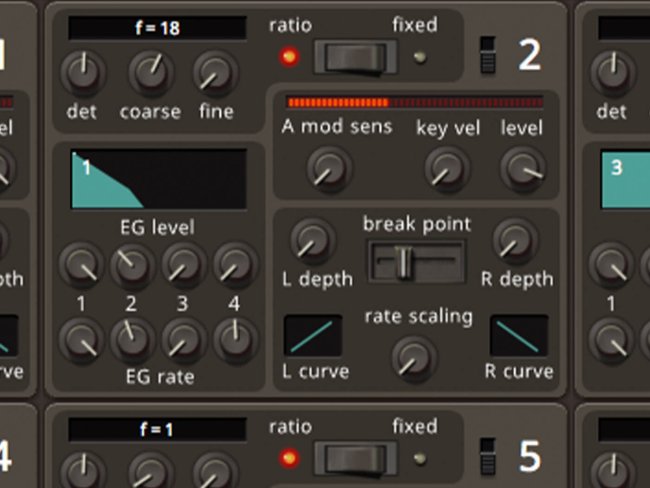The width and height of the screenshot is (650, 488).
Task: Open the R curve shape selector
Action: point(518,336)
